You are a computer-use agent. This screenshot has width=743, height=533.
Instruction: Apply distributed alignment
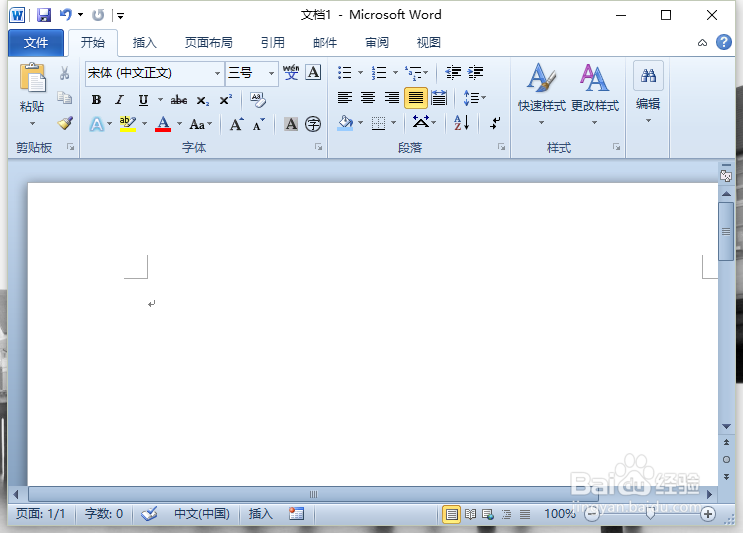[439, 98]
